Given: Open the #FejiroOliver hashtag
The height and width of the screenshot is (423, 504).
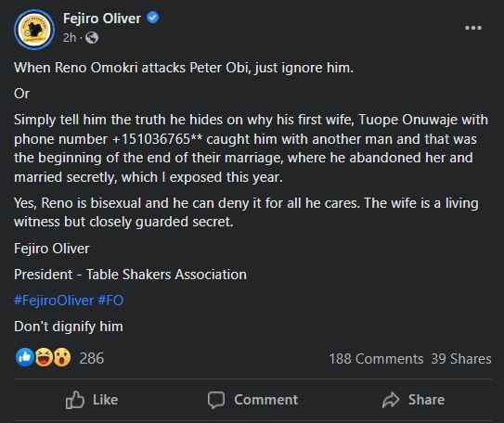Looking at the screenshot, I should pyautogui.click(x=54, y=301).
